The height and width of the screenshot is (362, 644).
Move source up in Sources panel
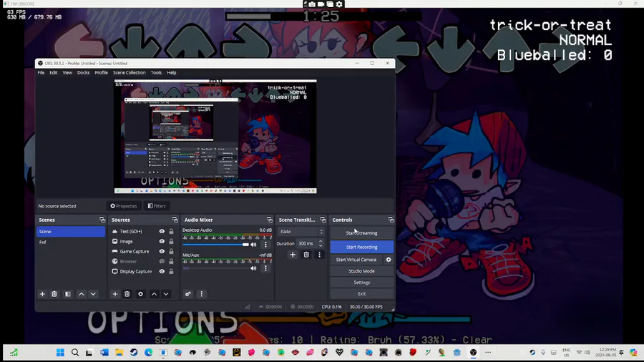coord(154,294)
